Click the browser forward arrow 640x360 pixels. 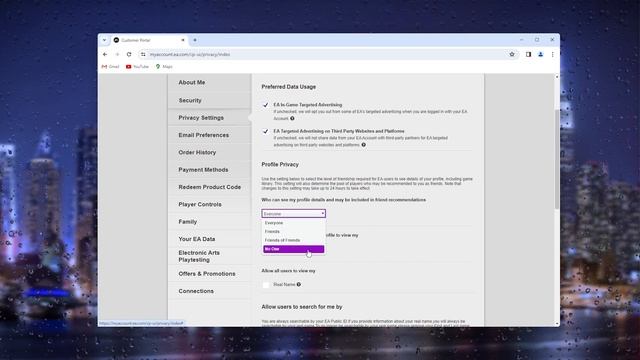click(x=117, y=54)
